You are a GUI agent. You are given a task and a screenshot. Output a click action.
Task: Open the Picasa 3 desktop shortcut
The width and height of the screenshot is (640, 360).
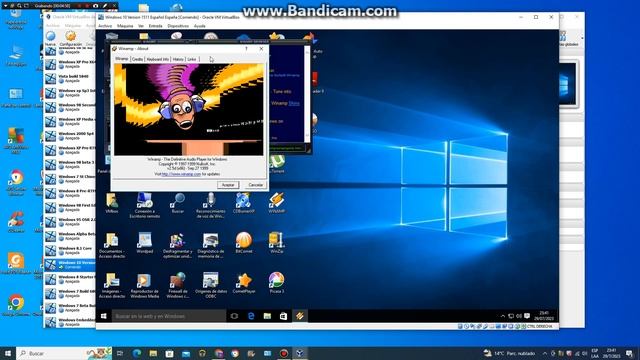point(276,283)
